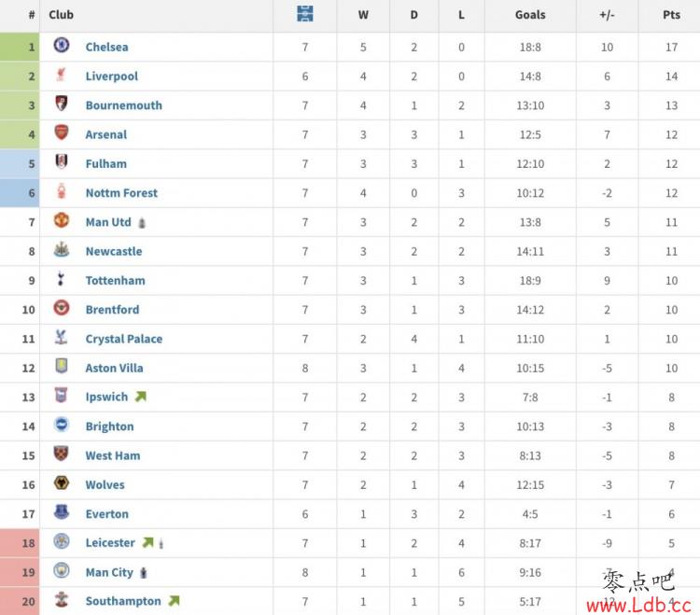Click the green promoted arrow beside Ipswich
Image resolution: width=700 pixels, height=615 pixels.
(x=141, y=397)
